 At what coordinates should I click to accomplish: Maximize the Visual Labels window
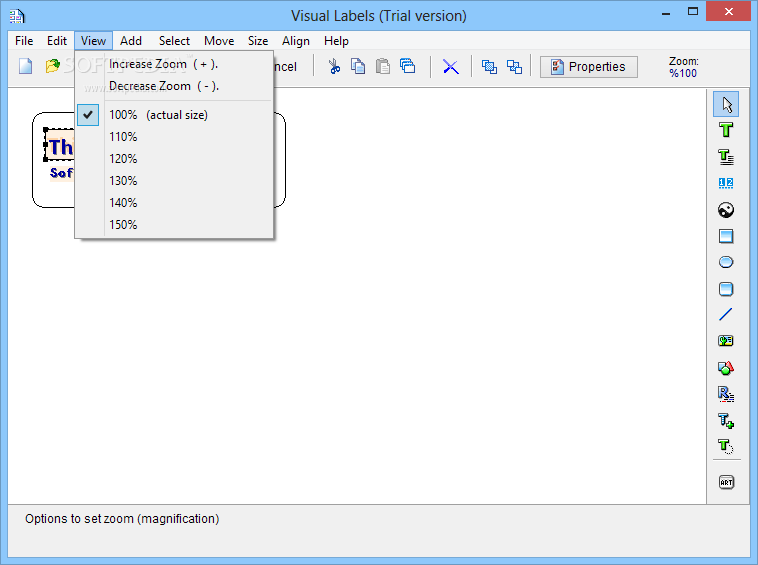coord(693,12)
